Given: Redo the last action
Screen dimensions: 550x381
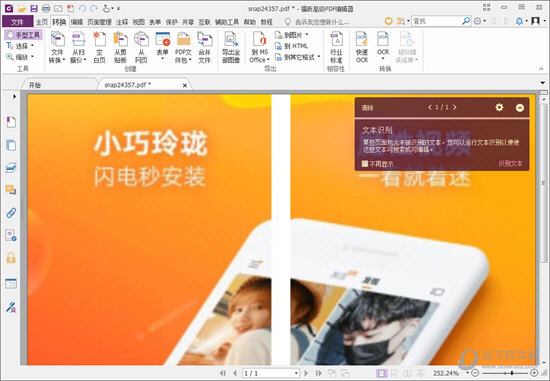Looking at the screenshot, I should click(x=94, y=8).
